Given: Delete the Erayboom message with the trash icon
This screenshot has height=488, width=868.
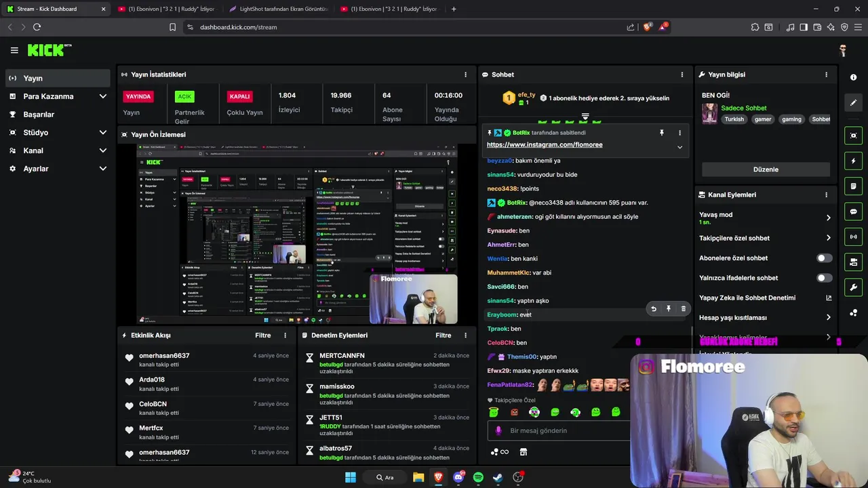Looking at the screenshot, I should pyautogui.click(x=683, y=309).
